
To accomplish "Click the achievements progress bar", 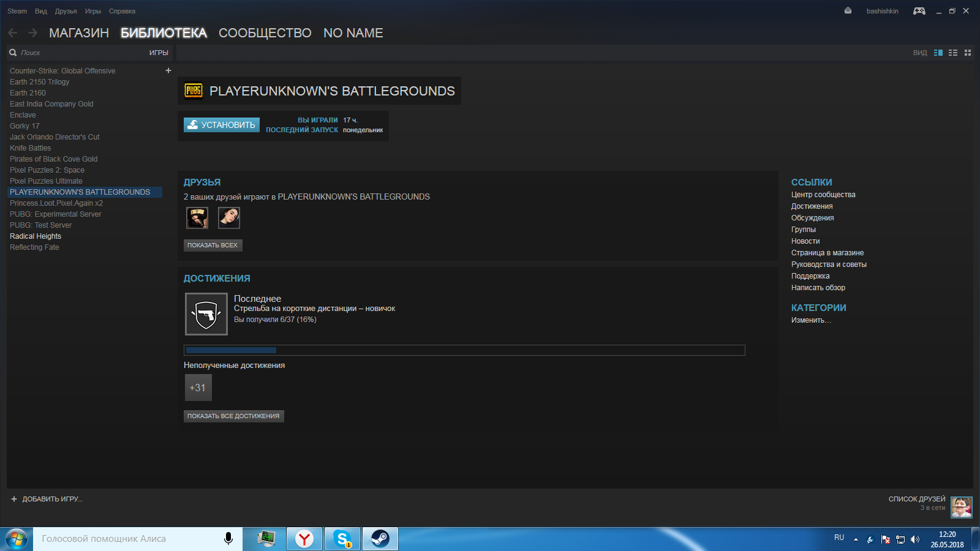I will (464, 350).
